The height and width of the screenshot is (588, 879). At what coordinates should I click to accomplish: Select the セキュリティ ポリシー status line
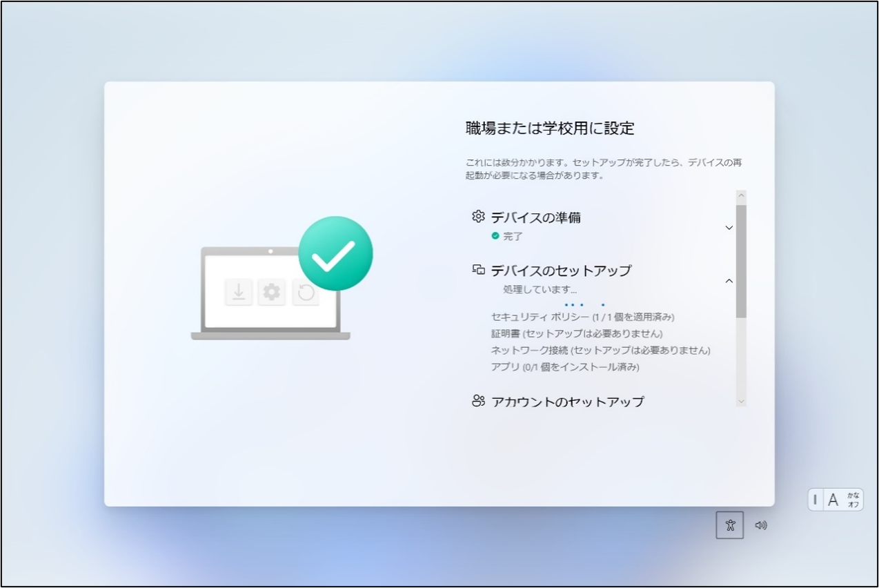582,317
